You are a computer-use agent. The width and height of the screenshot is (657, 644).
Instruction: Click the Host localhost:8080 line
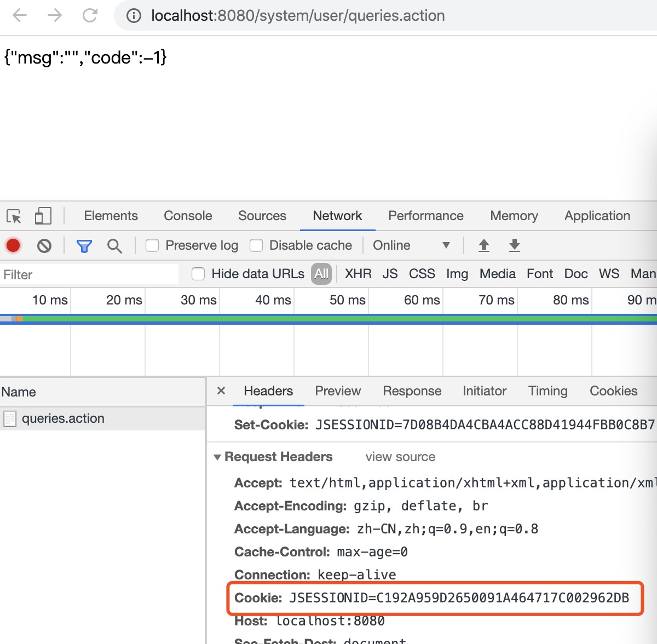pyautogui.click(x=309, y=621)
